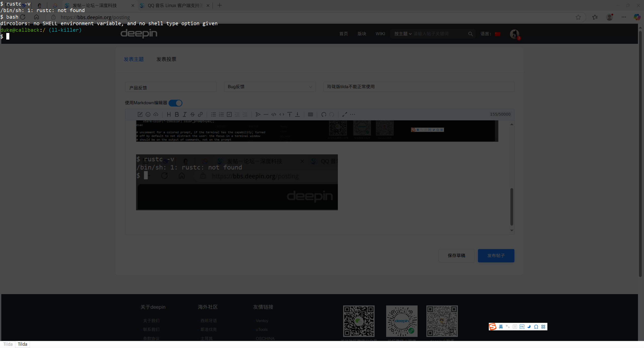Open the WIKI navigation link
644x348 pixels.
point(380,34)
